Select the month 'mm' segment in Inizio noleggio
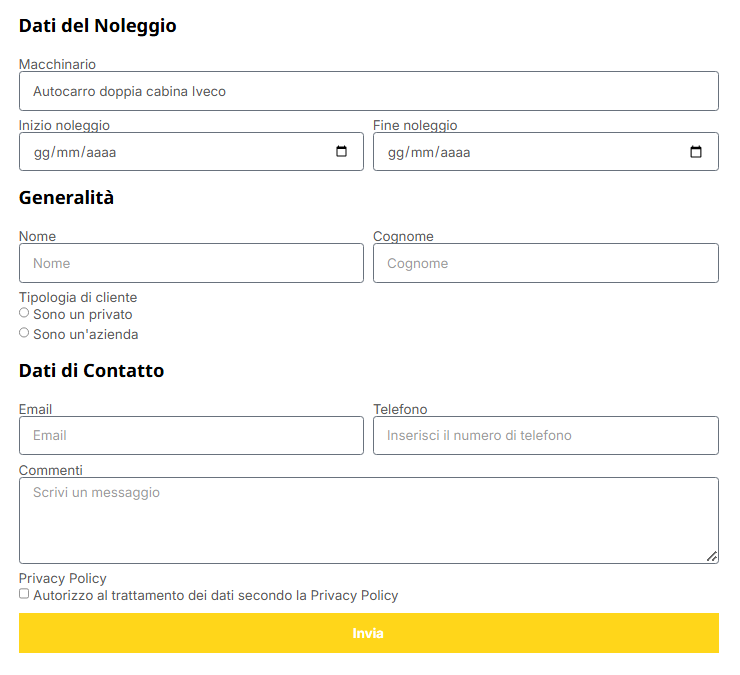The height and width of the screenshot is (675, 740). coord(67,153)
